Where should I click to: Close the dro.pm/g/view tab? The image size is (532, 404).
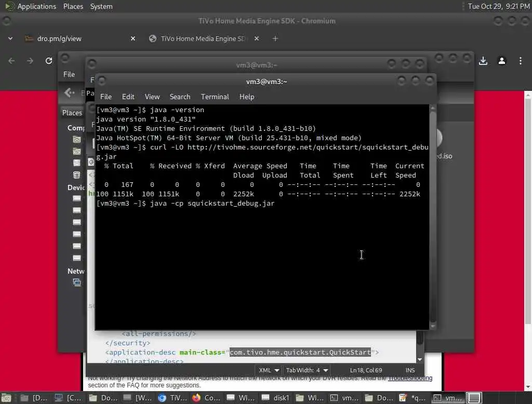[x=133, y=38]
